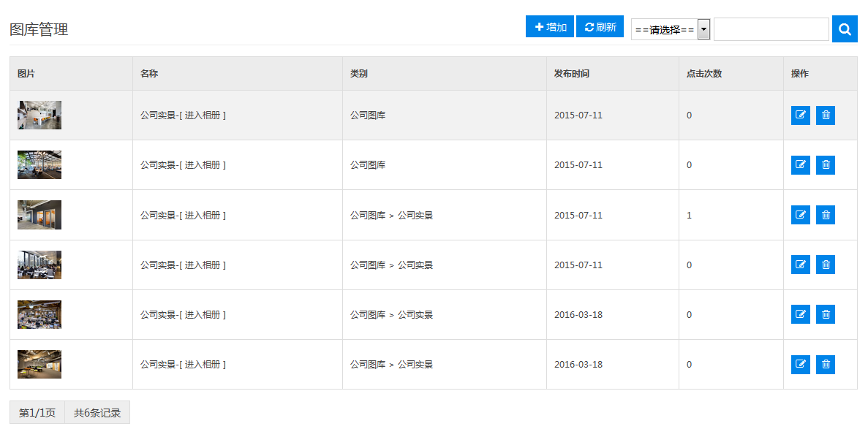Click the 刷新 refresh button
The image size is (868, 429).
coord(600,27)
